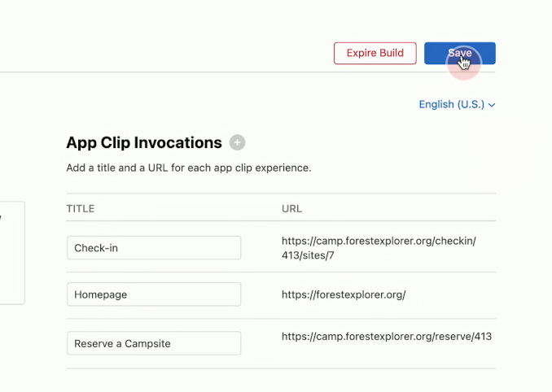The image size is (552, 392).
Task: Open the camp.forestexplorer.org/reserve/413 URL
Action: 387,337
